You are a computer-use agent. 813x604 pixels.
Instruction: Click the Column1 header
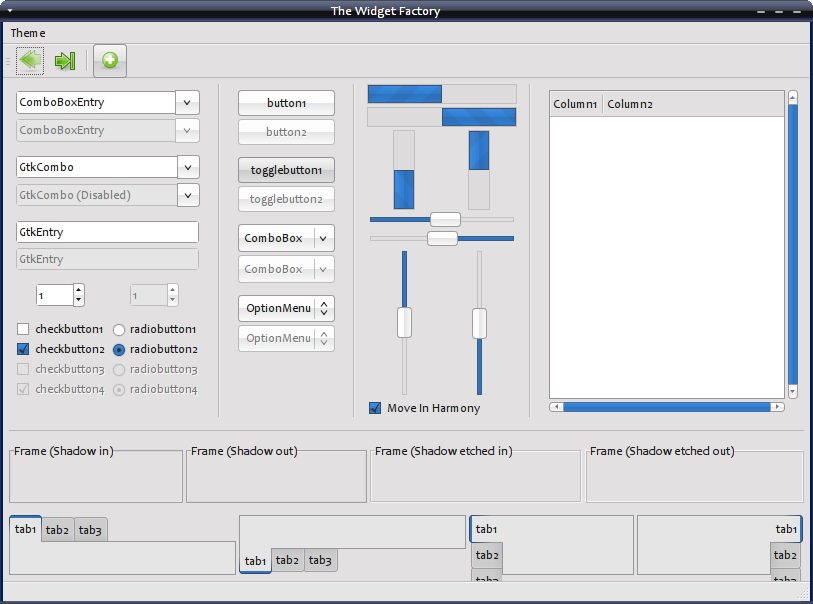pyautogui.click(x=575, y=104)
